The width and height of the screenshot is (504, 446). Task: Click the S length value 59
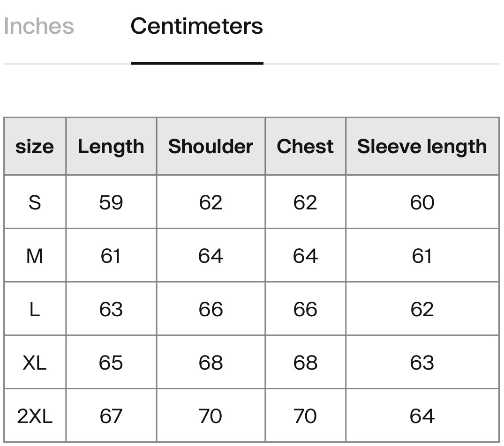111,202
